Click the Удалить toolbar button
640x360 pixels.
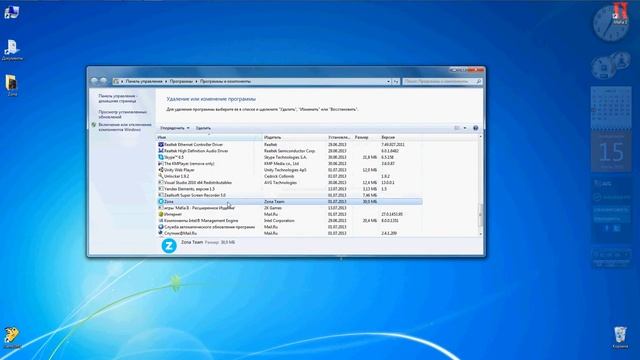point(203,128)
